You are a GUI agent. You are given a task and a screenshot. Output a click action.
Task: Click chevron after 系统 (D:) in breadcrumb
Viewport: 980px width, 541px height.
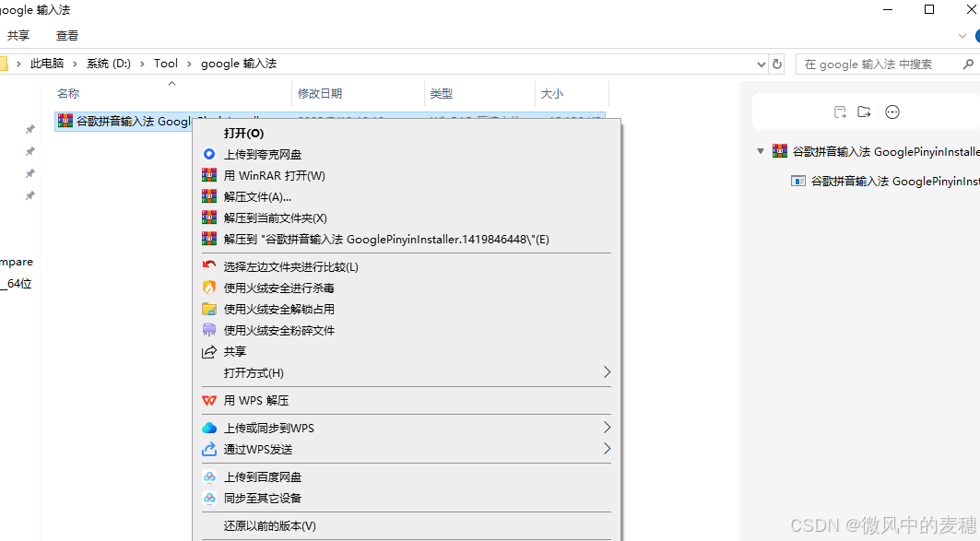click(x=143, y=64)
